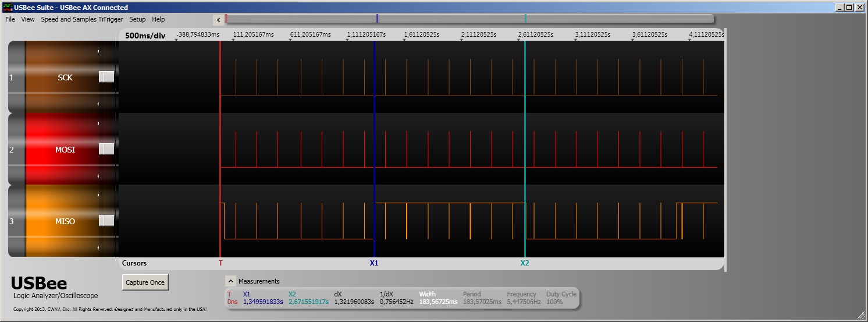Click the blue X1 marker in overview bar
The image size is (868, 322).
coord(377,19)
